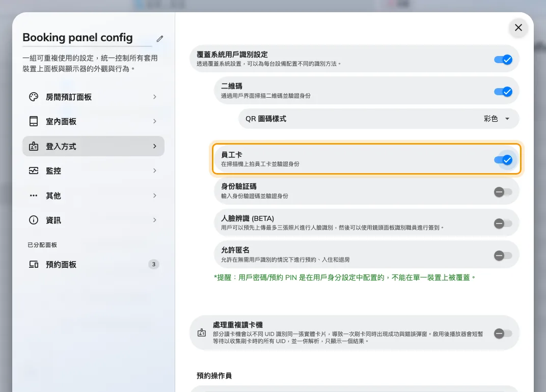Screen dimensions: 546x392
Task: Click the three-dots icon for 其他
Action: [34, 195]
